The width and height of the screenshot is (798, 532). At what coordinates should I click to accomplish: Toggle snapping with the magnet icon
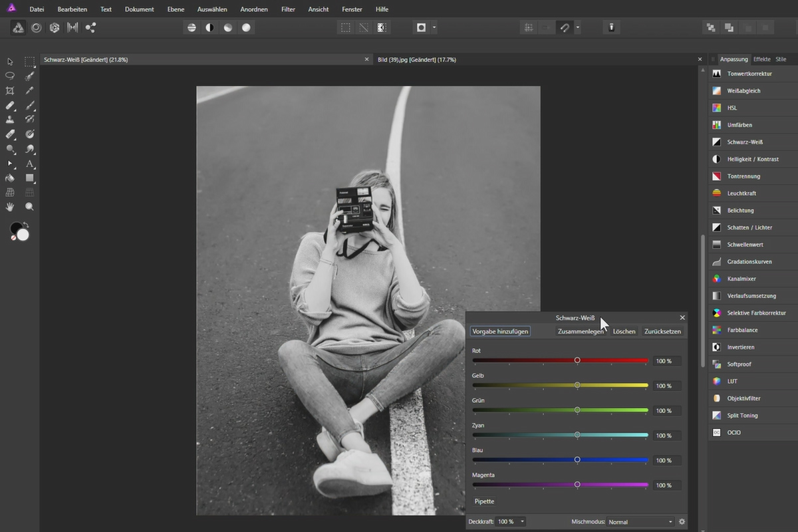coord(566,27)
